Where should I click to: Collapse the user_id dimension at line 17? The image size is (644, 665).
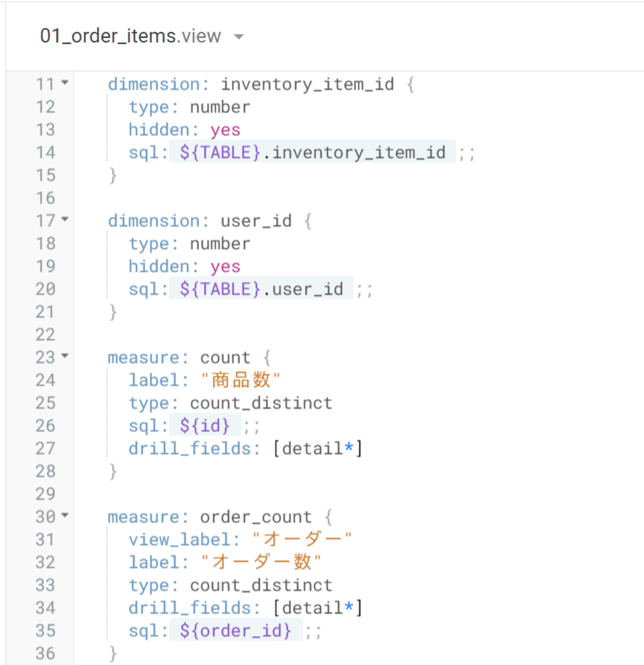click(x=65, y=219)
